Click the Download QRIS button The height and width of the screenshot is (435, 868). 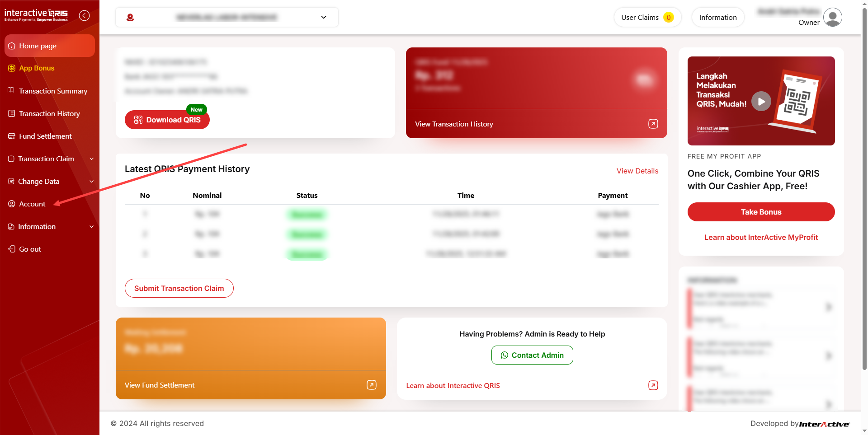pos(167,120)
